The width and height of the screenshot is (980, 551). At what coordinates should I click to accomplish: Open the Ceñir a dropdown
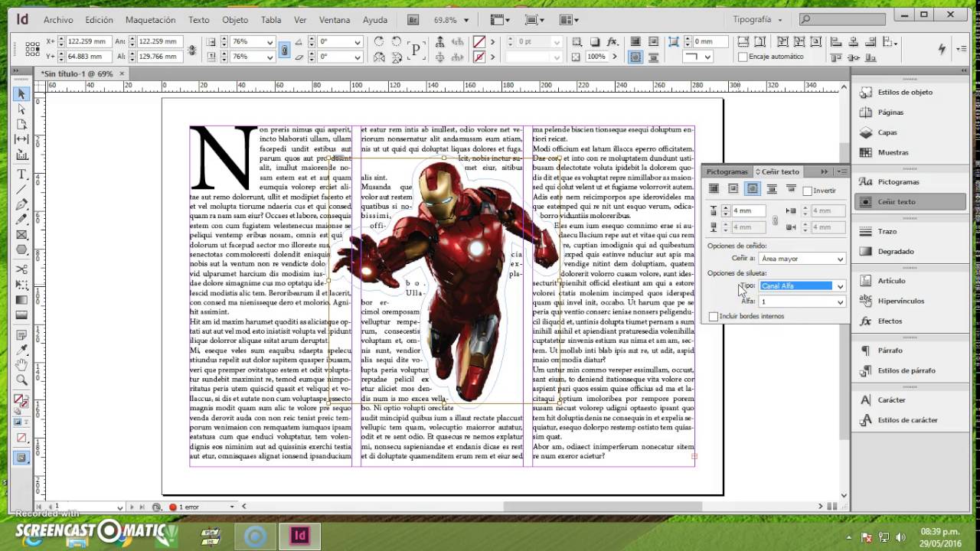802,259
